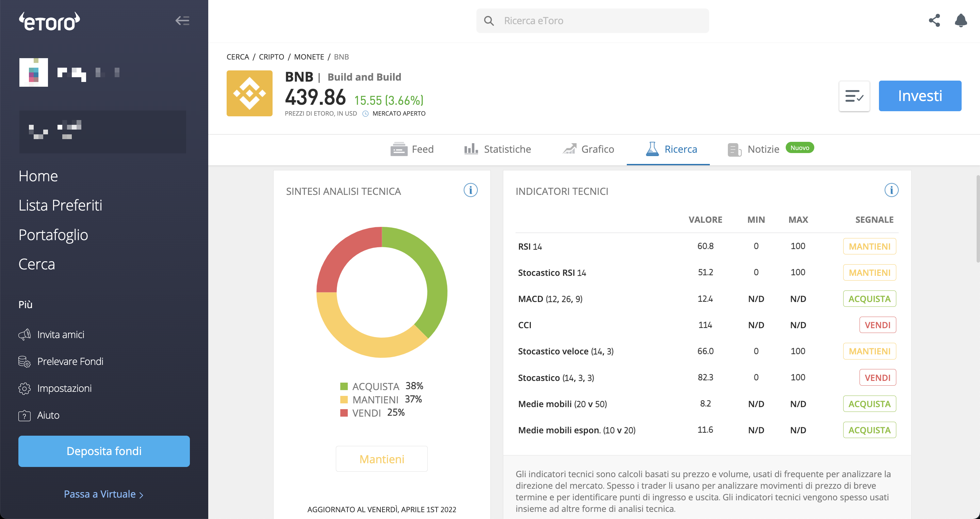
Task: Click ACQUISTA signal for Medie mobili (20 v 50)
Action: point(869,404)
